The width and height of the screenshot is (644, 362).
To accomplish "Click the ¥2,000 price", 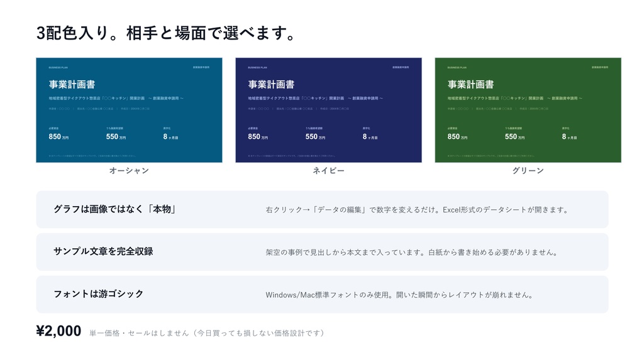I will (58, 331).
